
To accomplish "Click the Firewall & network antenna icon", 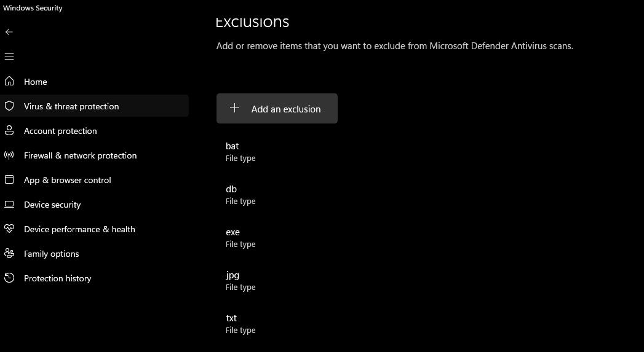I will click(x=9, y=155).
